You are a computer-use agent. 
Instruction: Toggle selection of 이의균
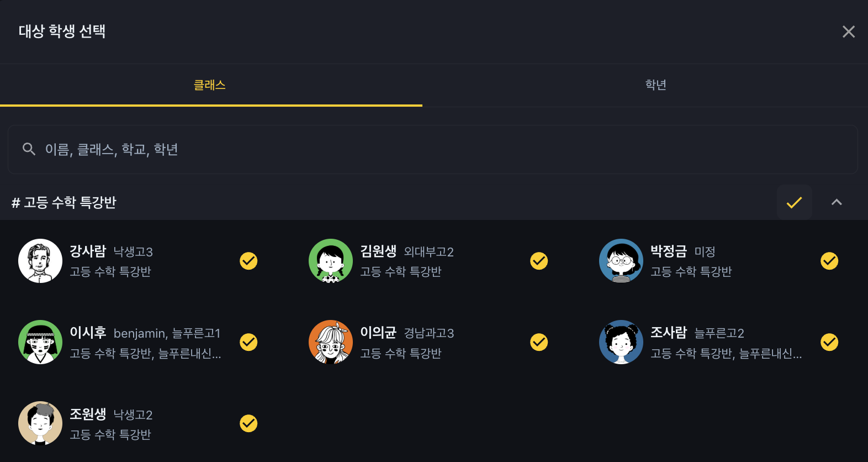click(539, 342)
